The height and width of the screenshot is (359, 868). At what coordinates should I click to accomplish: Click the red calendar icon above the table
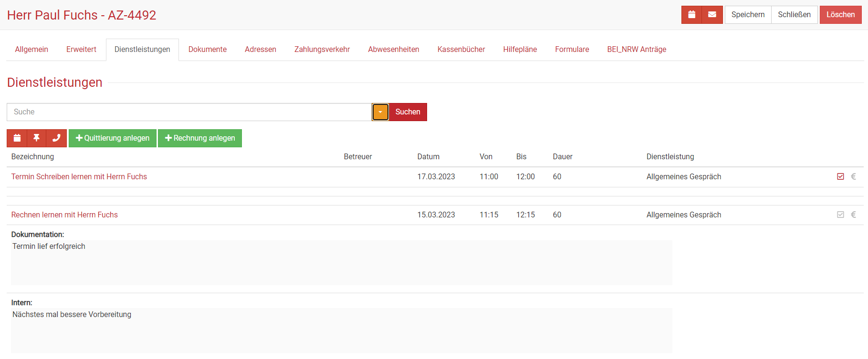[17, 138]
